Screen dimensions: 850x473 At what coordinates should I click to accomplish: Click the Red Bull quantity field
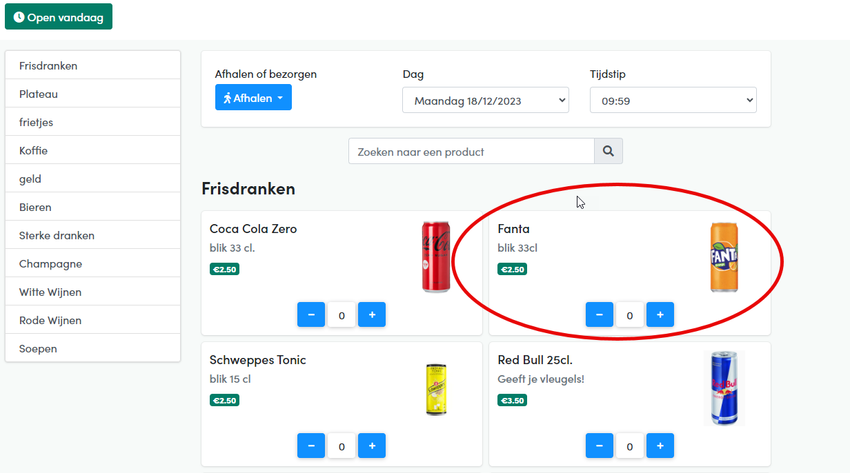(x=629, y=446)
